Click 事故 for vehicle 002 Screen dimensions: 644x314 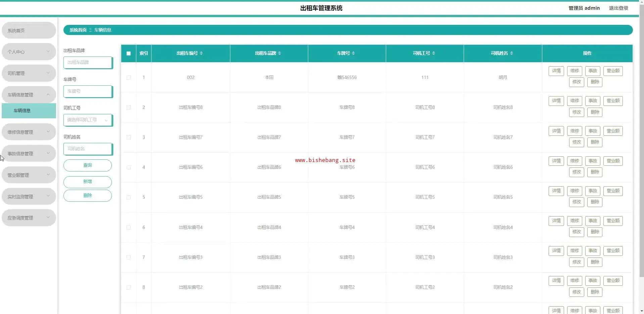click(593, 71)
